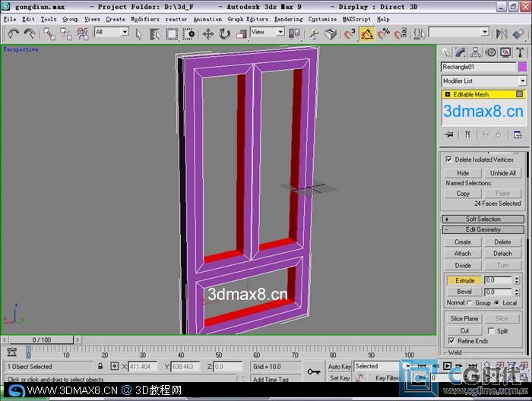Toggle Auto Key animation mode
The image size is (532, 401).
[x=339, y=366]
